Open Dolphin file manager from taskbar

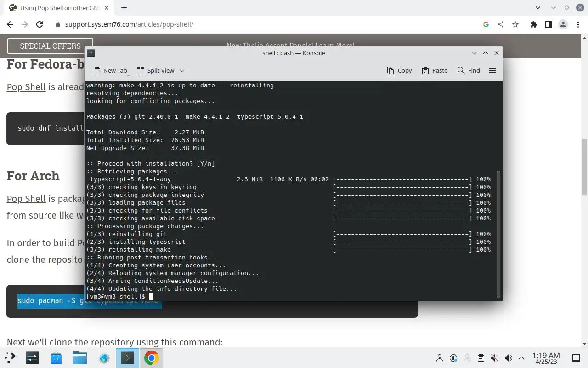(x=80, y=357)
